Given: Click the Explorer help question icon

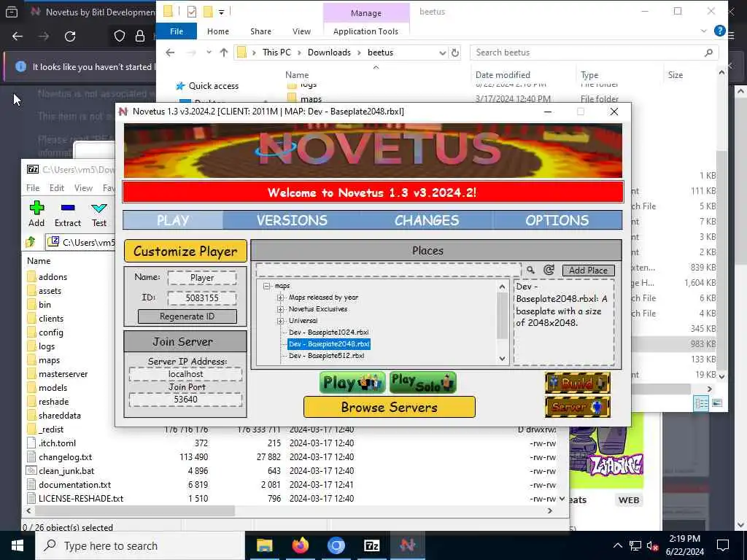Looking at the screenshot, I should pyautogui.click(x=719, y=31).
